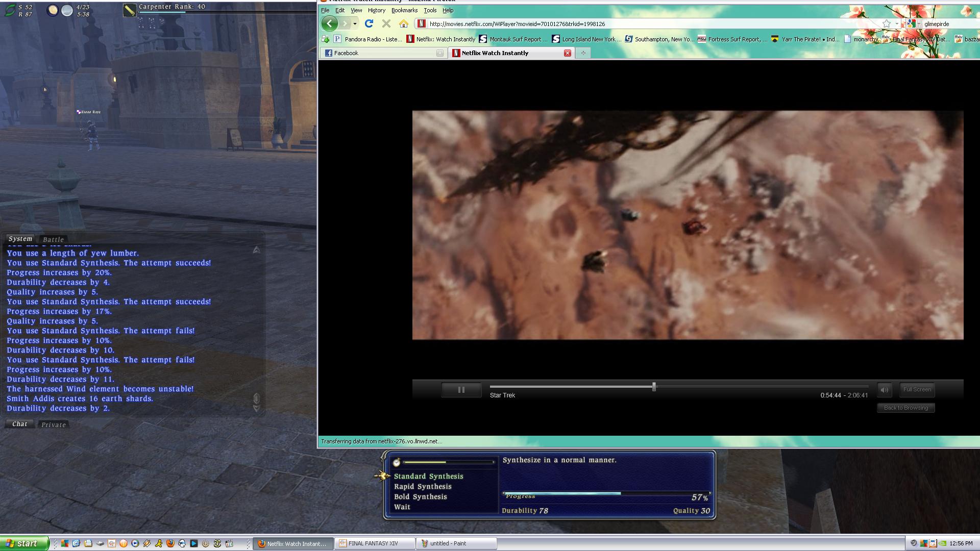Pause the Star Trek video

461,390
